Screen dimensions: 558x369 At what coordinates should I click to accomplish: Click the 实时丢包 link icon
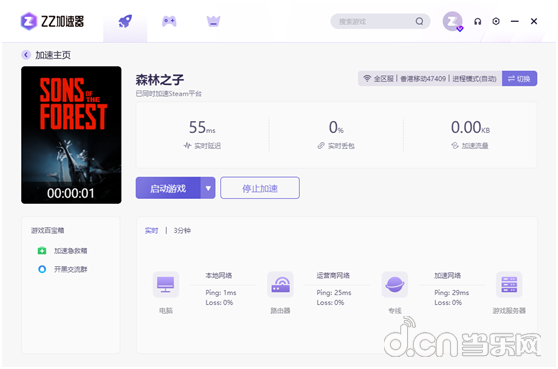(321, 146)
